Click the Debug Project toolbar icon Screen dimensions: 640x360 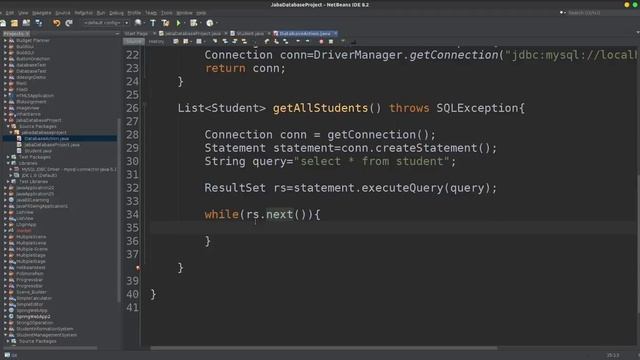pyautogui.click(x=193, y=23)
